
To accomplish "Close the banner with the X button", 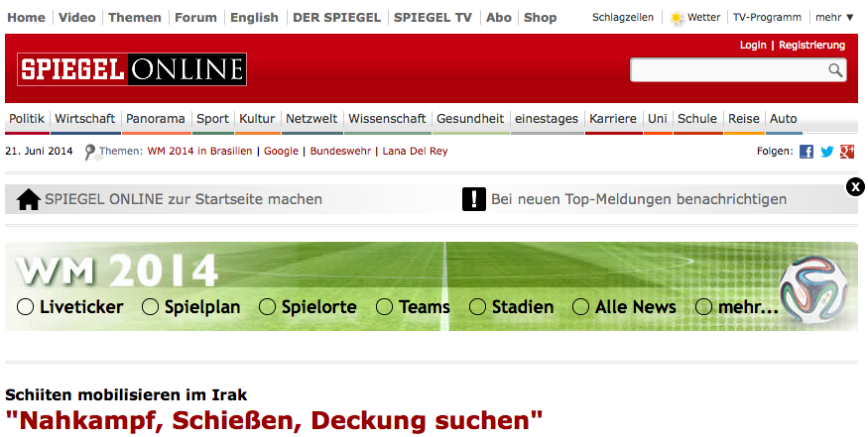I will tap(855, 187).
